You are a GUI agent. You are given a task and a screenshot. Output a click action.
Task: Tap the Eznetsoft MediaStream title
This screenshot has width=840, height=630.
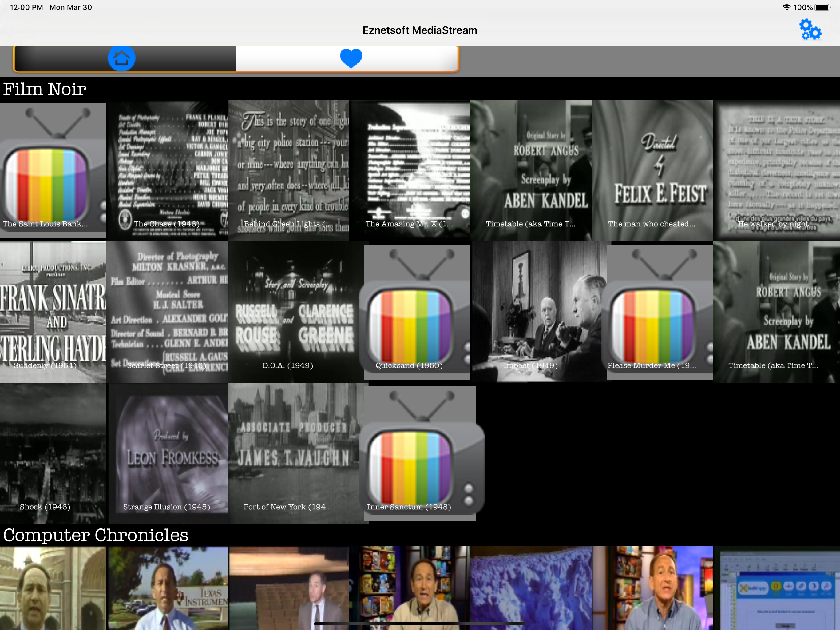pos(420,30)
